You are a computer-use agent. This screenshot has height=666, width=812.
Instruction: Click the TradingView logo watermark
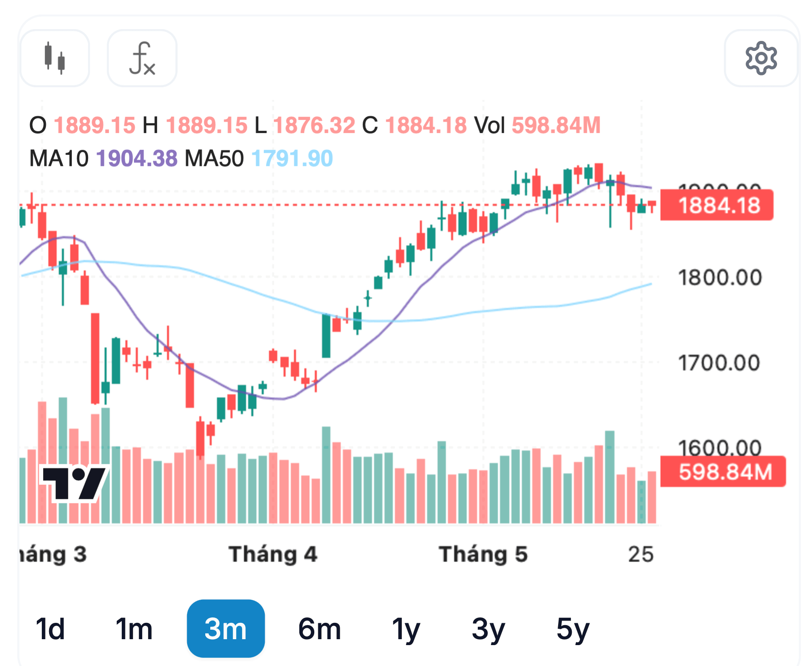pos(74,484)
